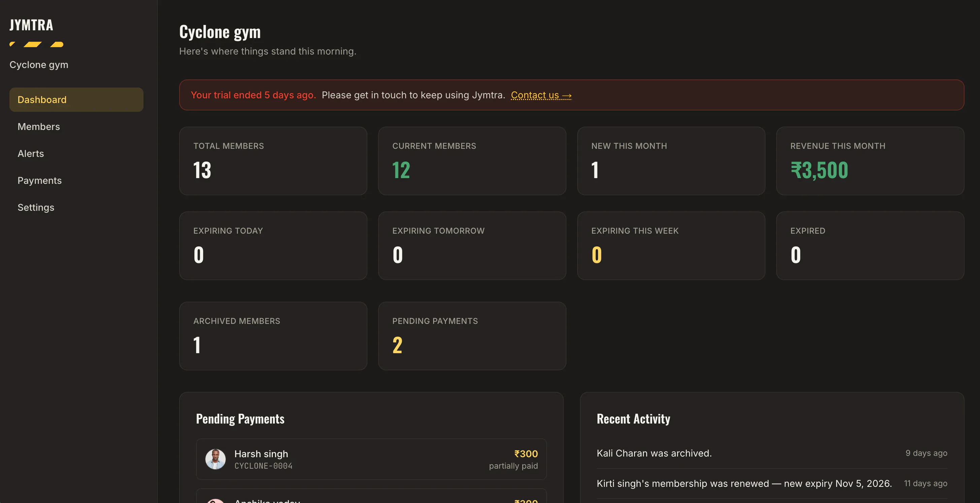Click the Recent Activity heading
The width and height of the screenshot is (980, 503).
point(633,418)
